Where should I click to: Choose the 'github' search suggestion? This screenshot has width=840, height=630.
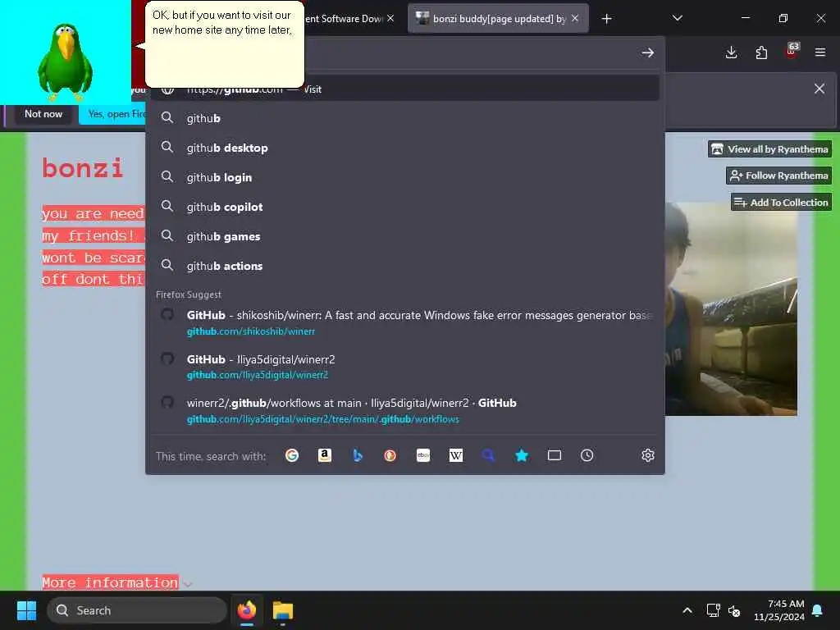coord(404,118)
